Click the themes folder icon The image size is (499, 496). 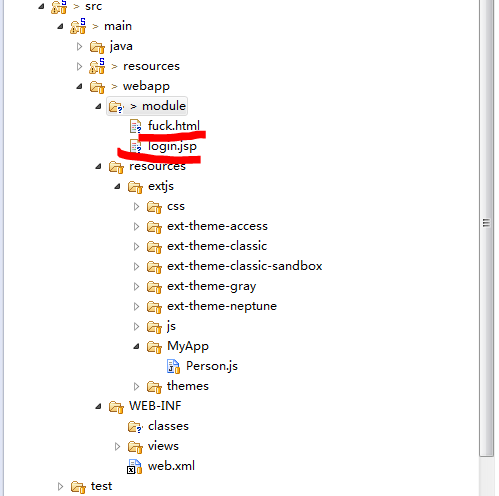154,387
